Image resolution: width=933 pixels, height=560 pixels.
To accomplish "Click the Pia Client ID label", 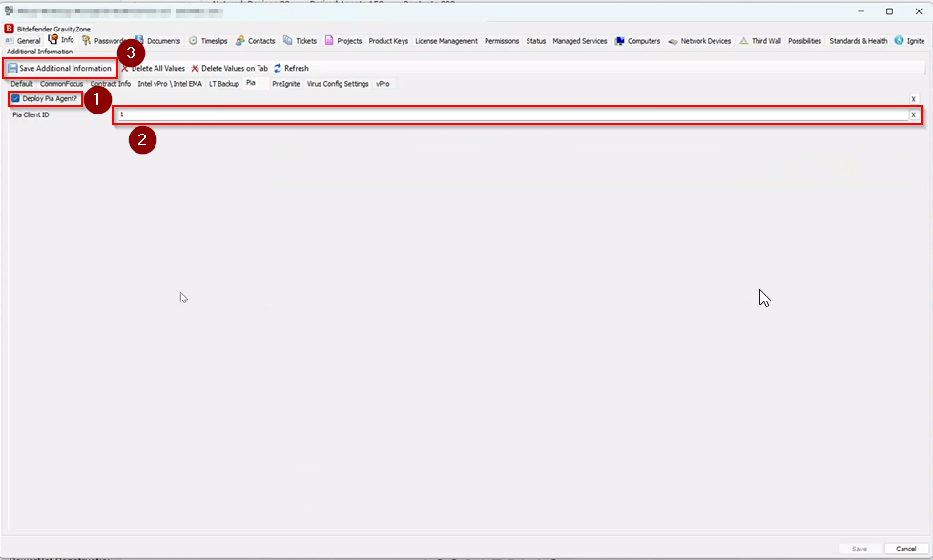I will tap(31, 114).
